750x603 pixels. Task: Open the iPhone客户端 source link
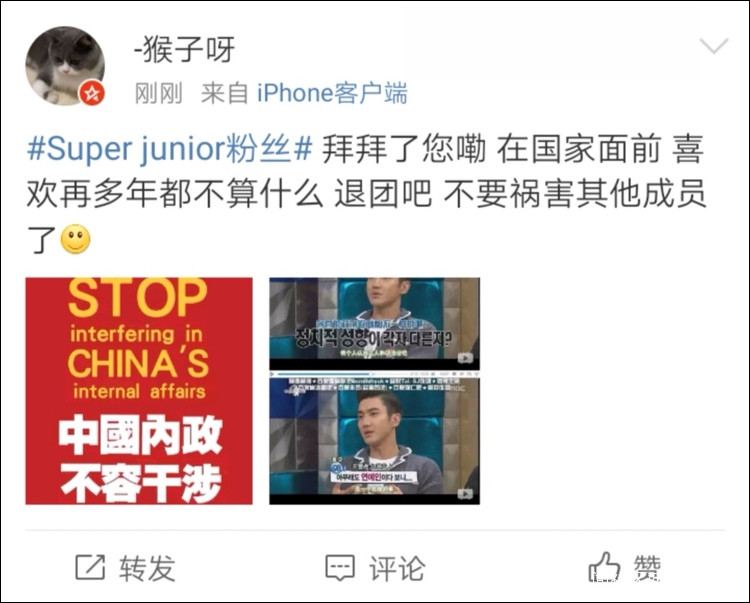[332, 93]
